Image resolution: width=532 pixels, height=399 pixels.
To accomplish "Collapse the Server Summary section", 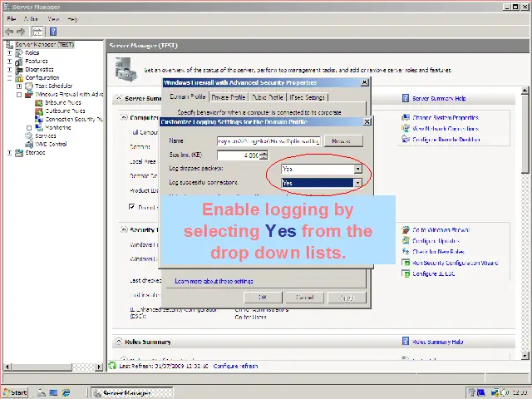I will (118, 98).
